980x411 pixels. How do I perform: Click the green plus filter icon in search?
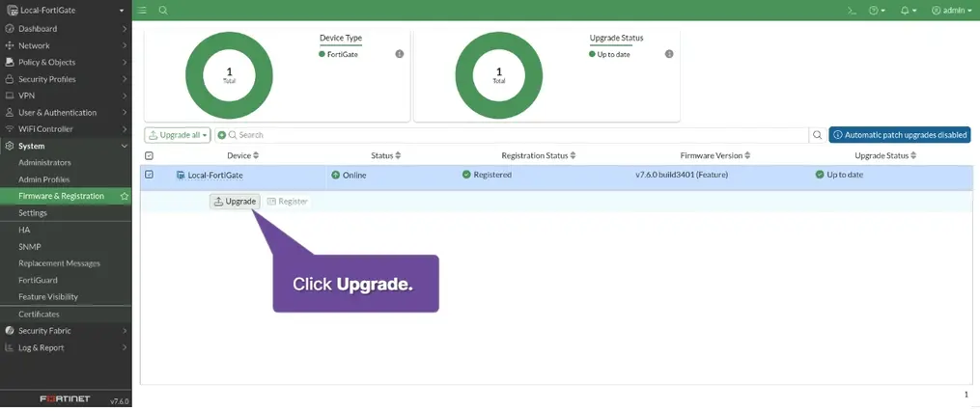221,135
